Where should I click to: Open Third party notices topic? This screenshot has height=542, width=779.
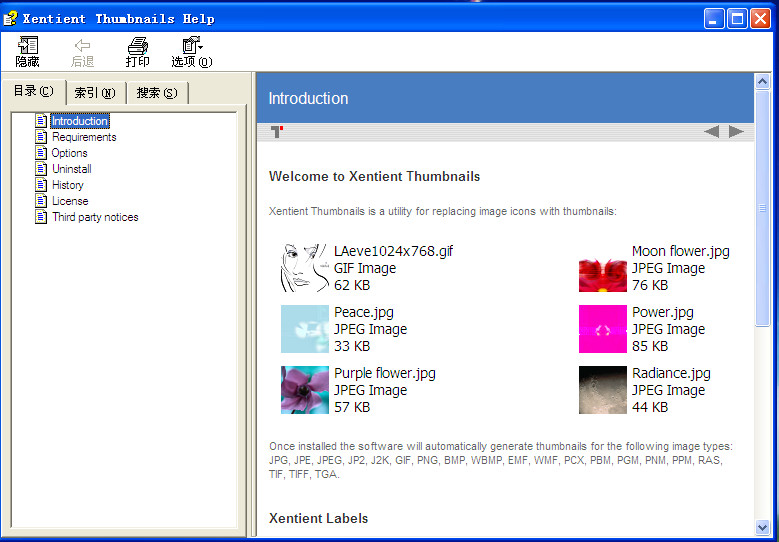pos(95,217)
